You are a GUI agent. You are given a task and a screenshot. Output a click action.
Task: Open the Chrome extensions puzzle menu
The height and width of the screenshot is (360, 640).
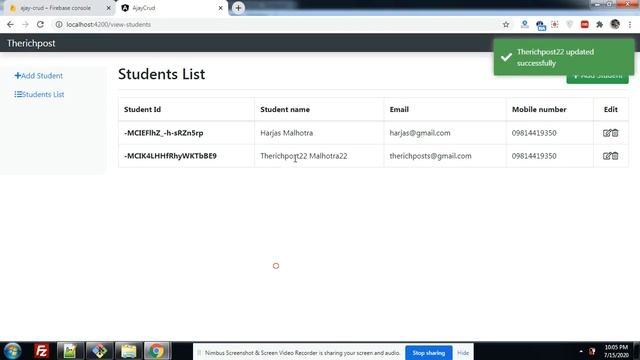pos(599,24)
